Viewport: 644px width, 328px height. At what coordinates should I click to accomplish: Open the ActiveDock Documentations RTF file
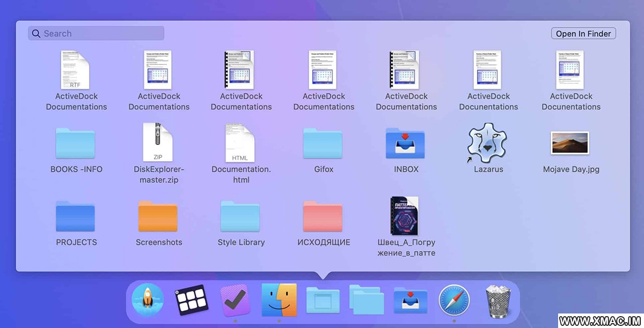tap(76, 70)
